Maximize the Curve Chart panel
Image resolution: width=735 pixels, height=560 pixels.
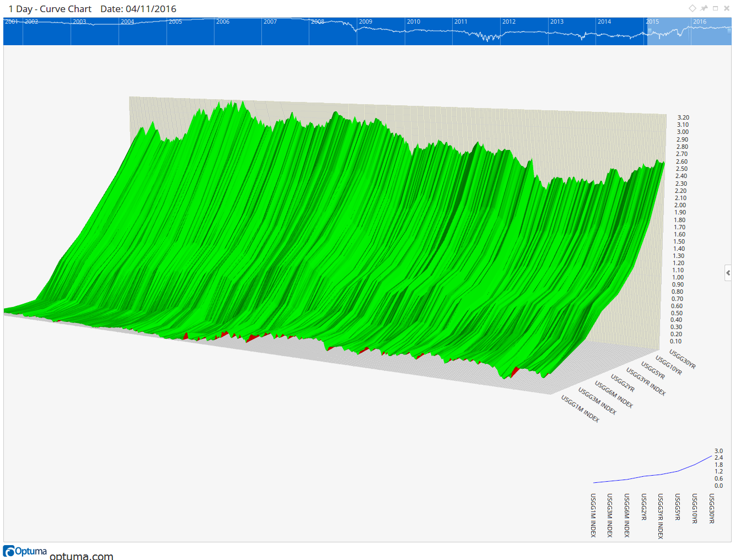coord(715,8)
